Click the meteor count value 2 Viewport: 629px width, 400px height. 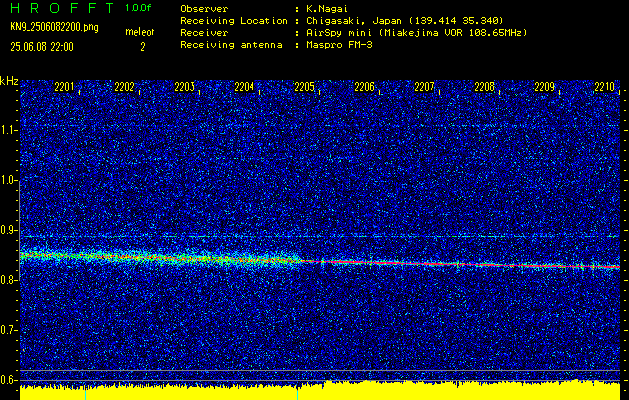tap(142, 47)
